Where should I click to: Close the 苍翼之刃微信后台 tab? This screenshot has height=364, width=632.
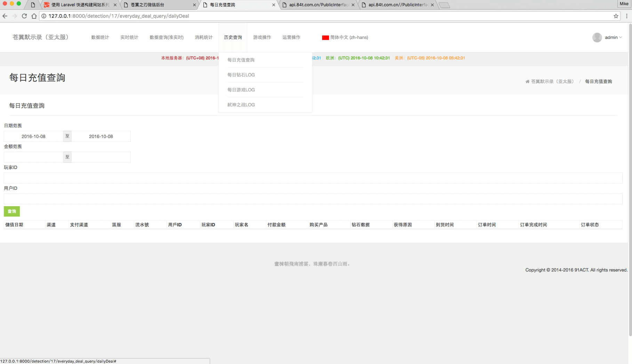click(x=194, y=5)
